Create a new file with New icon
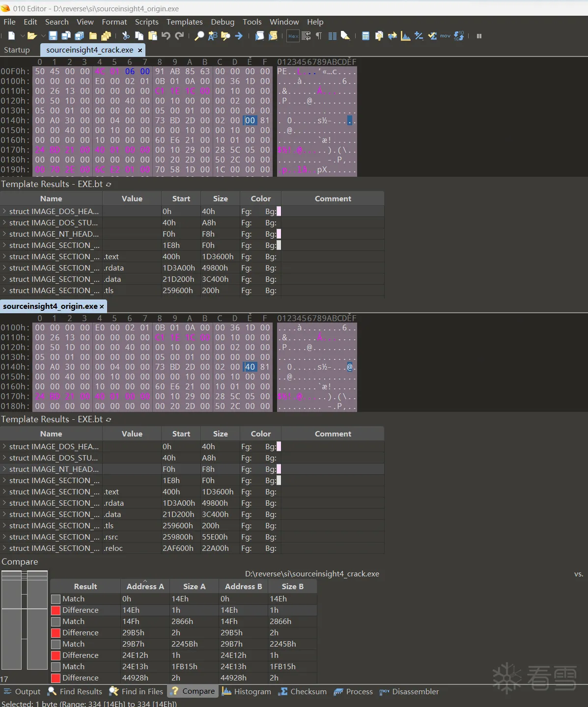This screenshot has width=588, height=707. (11, 36)
